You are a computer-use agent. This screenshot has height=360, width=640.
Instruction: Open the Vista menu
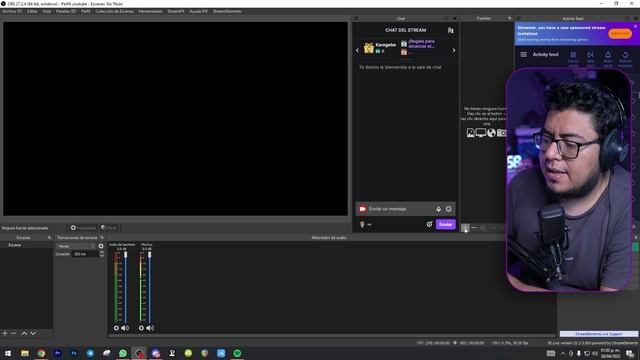click(47, 11)
